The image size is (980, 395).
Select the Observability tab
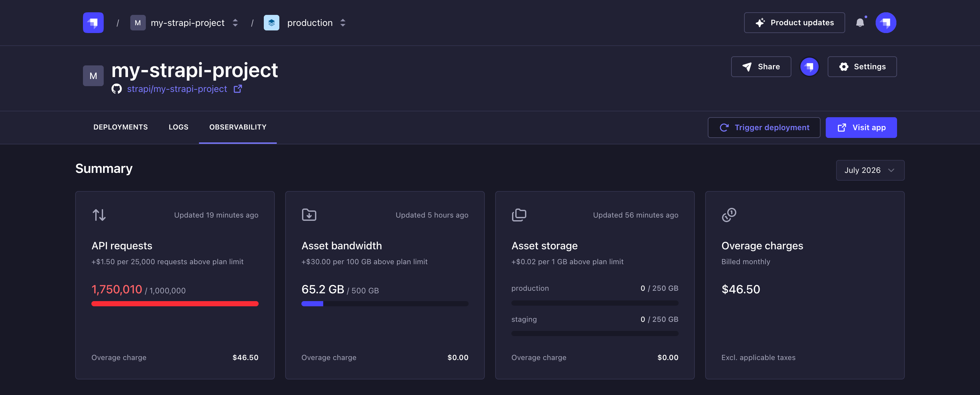[238, 127]
